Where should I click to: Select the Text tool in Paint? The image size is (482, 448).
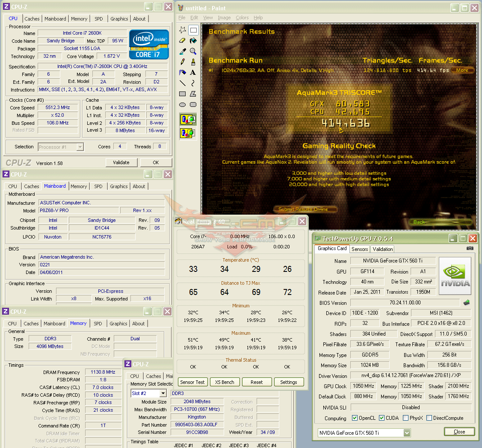coord(193,73)
